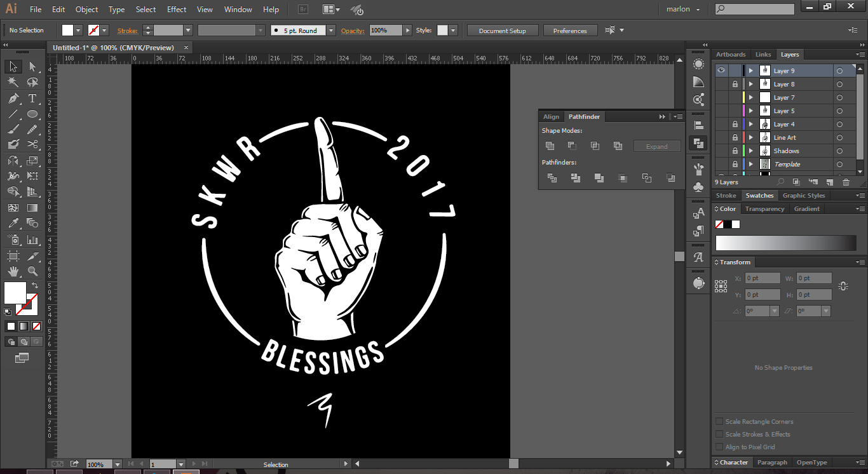Select the Paintbrush tool
Viewport: 868px width, 474px height.
click(13, 129)
